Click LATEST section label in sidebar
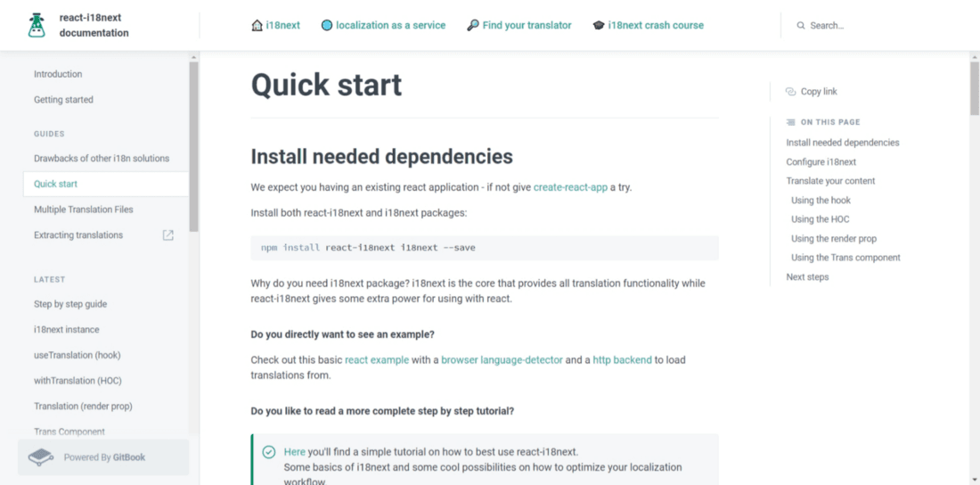 49,280
